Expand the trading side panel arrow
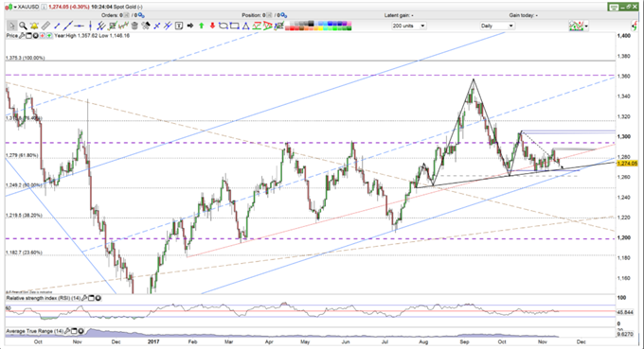The width and height of the screenshot is (644, 349). pos(635,26)
